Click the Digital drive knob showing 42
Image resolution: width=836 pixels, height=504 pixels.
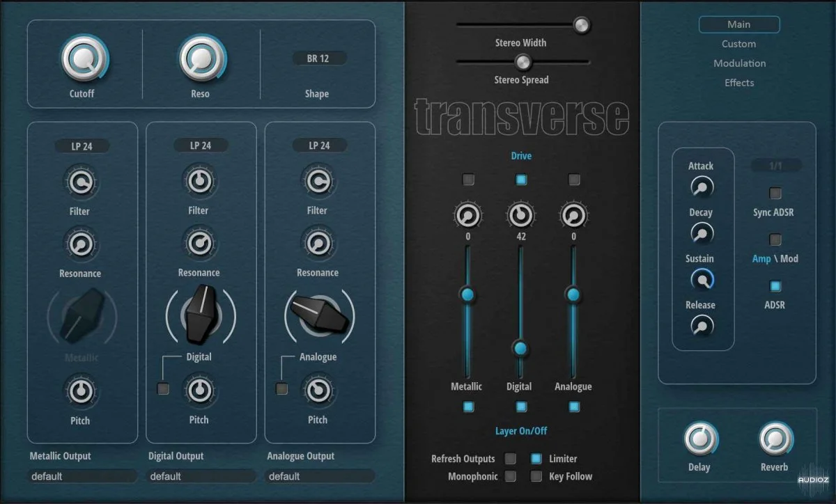pyautogui.click(x=520, y=216)
